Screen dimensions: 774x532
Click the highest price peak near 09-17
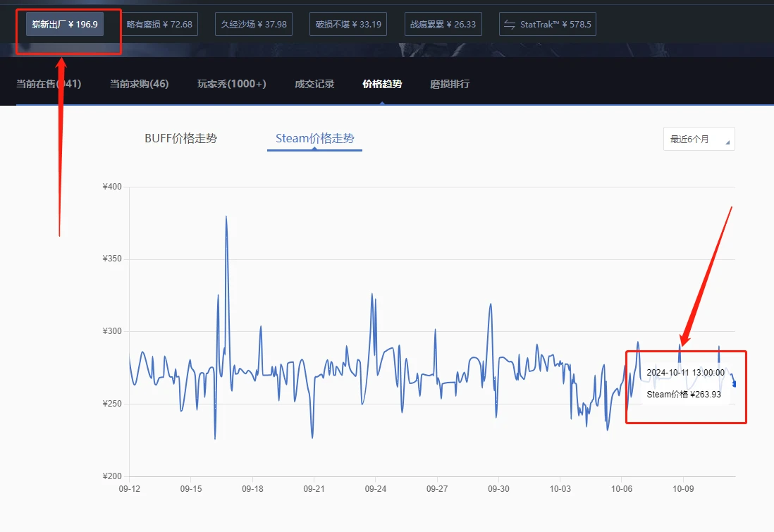[226, 216]
